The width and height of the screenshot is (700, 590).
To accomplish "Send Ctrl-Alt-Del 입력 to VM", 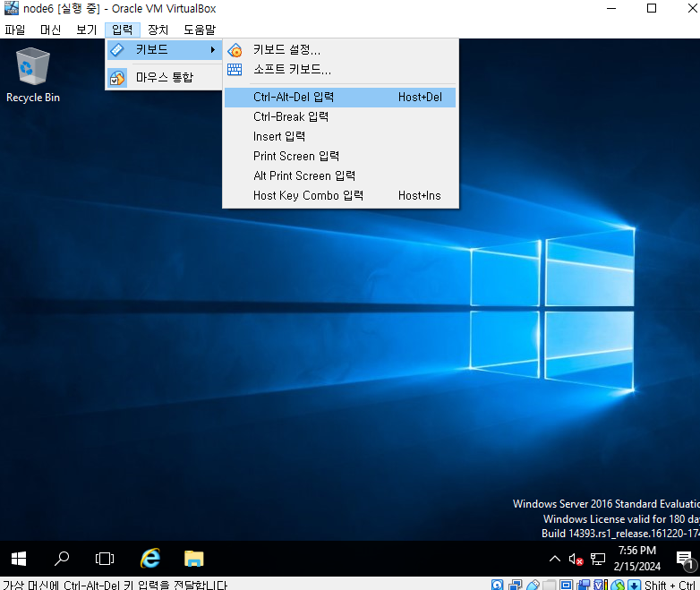I will point(340,98).
